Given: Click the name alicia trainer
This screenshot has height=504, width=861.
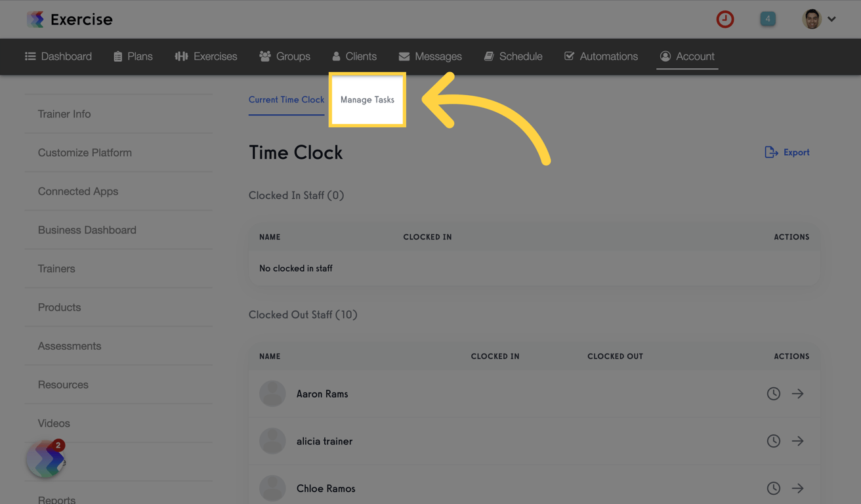Looking at the screenshot, I should pos(324,441).
